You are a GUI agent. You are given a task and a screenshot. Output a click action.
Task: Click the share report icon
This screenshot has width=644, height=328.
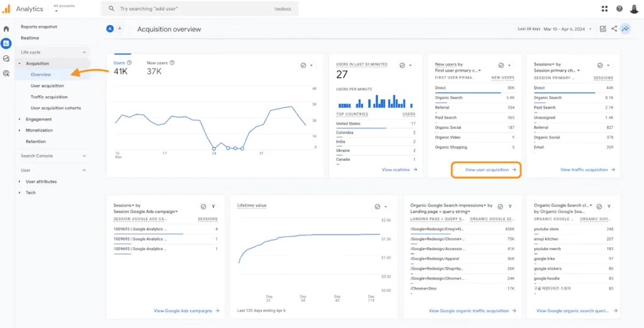point(614,29)
